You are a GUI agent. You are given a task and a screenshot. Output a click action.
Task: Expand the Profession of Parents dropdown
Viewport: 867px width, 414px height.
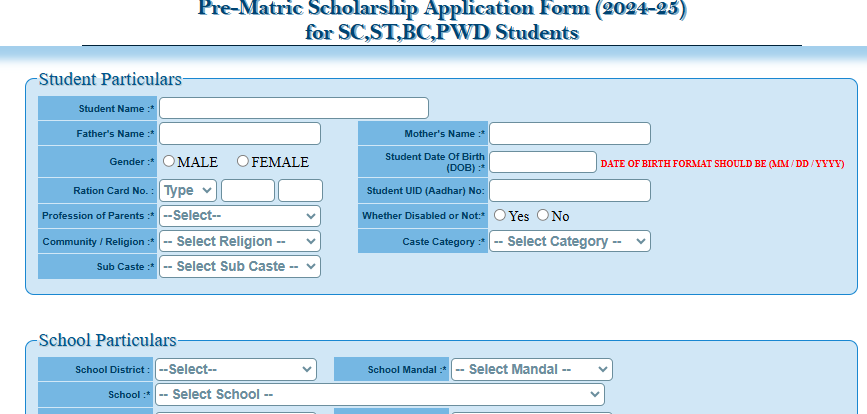(x=240, y=216)
